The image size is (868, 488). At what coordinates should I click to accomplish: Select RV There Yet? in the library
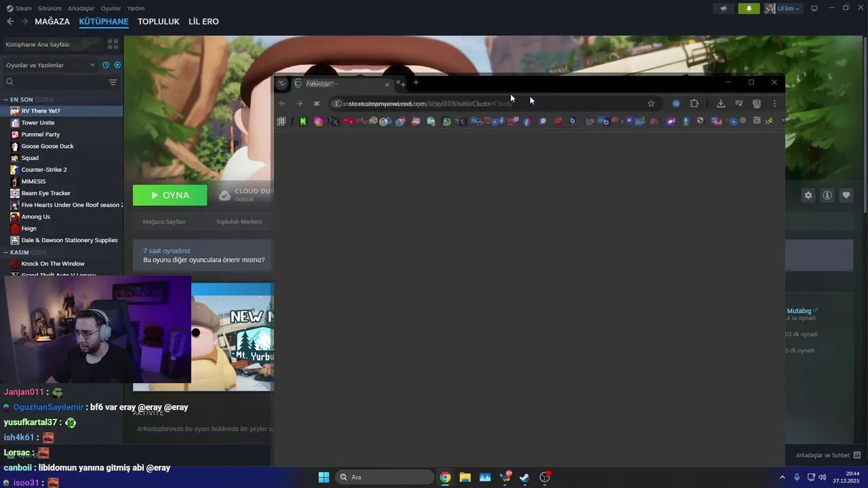62,110
